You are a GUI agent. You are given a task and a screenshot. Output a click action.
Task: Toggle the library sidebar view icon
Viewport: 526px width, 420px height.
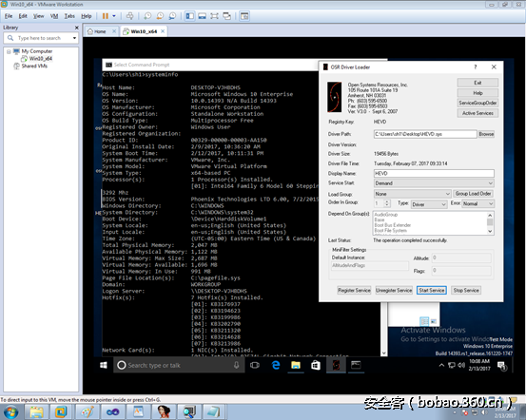point(190,16)
